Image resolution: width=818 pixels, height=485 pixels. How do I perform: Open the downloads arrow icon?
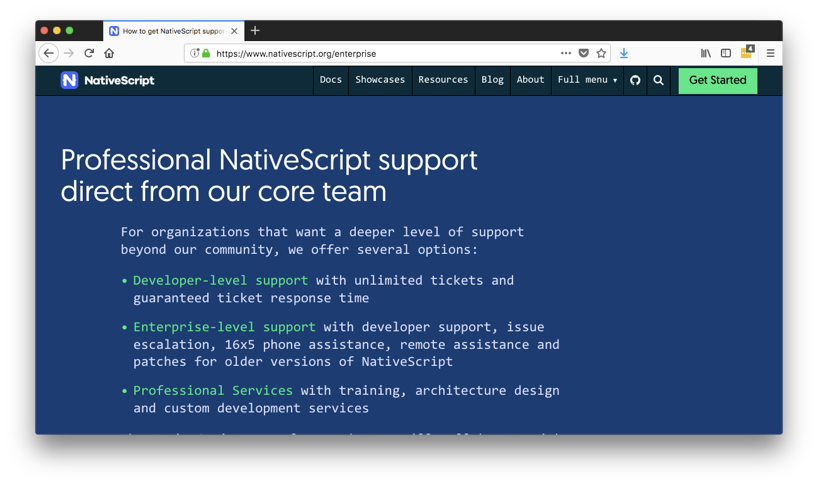tap(624, 53)
